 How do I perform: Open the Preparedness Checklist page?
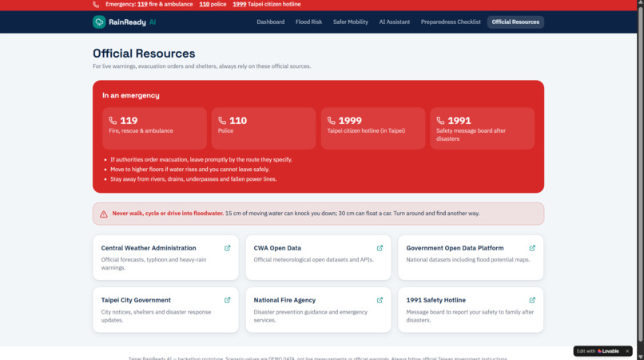tap(451, 22)
